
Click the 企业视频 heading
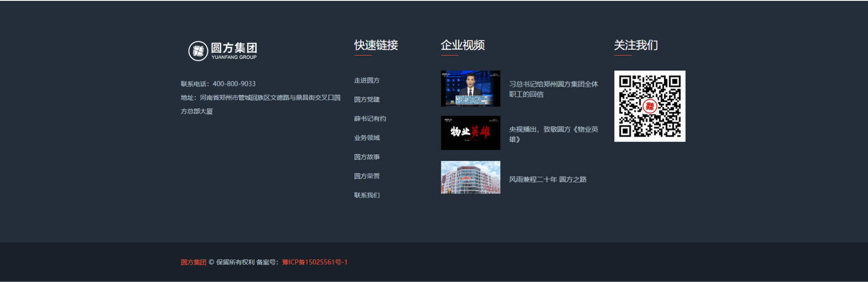pyautogui.click(x=462, y=45)
